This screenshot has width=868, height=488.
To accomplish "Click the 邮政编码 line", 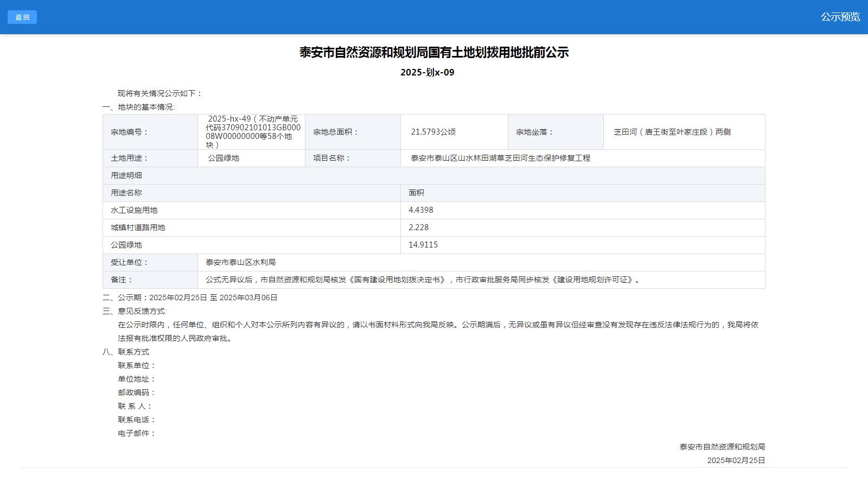I will pyautogui.click(x=137, y=392).
